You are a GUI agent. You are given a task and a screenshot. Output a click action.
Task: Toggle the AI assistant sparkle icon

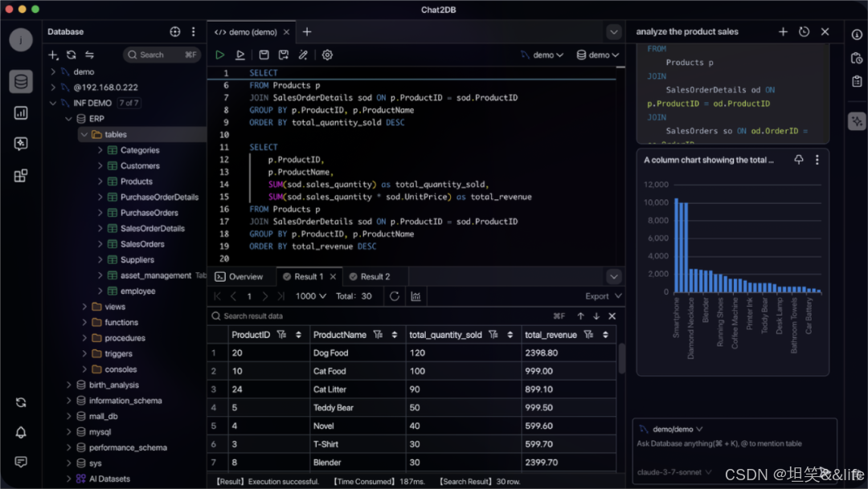[x=857, y=121]
